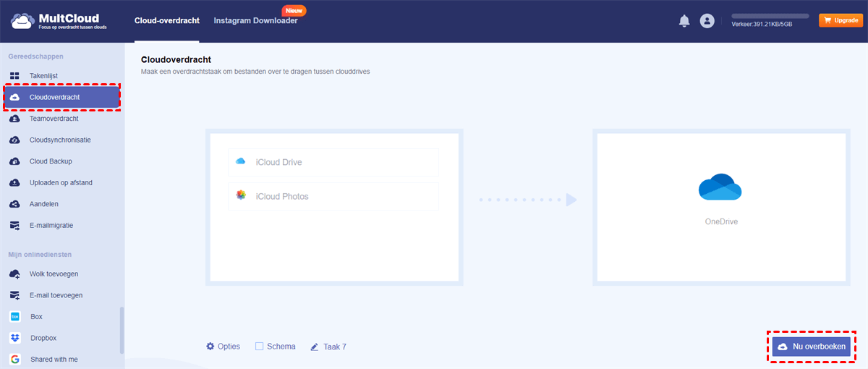
Task: Click the OneDrive logo in destination box
Action: pyautogui.click(x=720, y=187)
